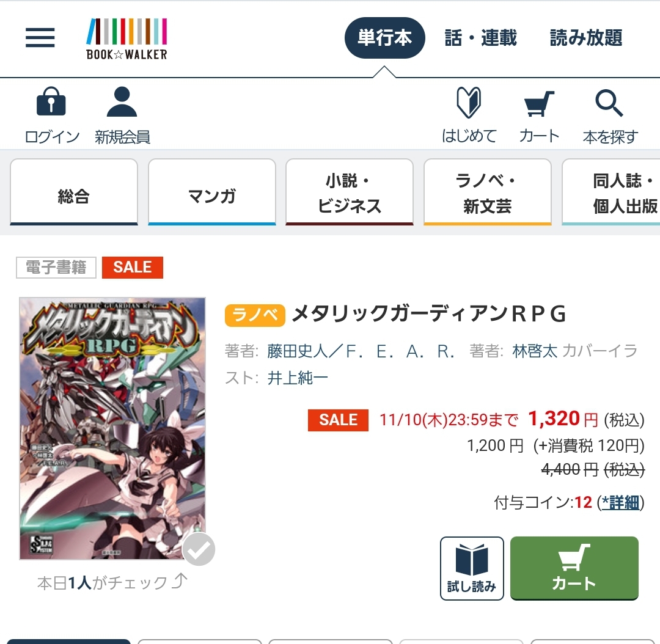This screenshot has width=660, height=644.
Task: Open coin 詳細 details link
Action: (x=620, y=502)
